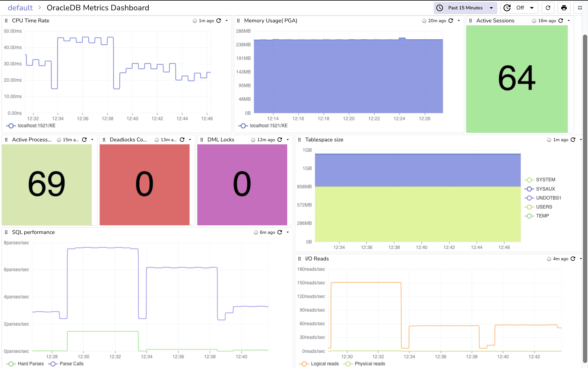This screenshot has height=368, width=588.
Task: Click the default breadcrumb link
Action: pyautogui.click(x=20, y=8)
